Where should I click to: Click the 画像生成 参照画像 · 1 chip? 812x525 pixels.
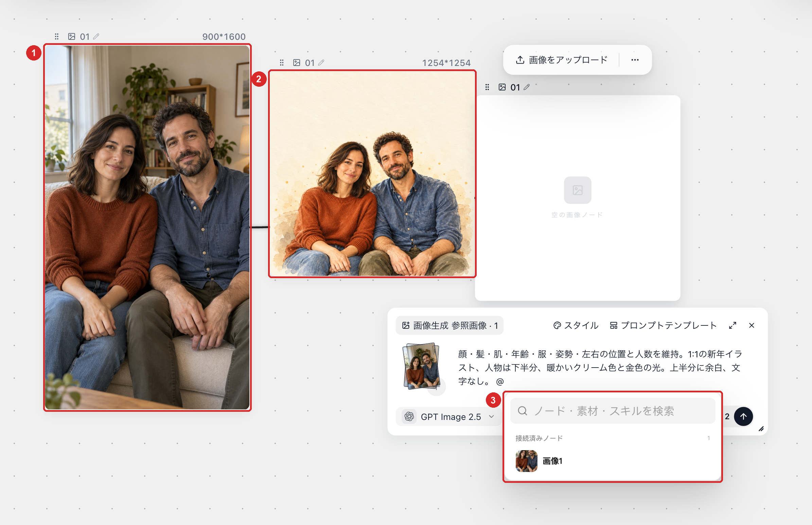pos(449,325)
